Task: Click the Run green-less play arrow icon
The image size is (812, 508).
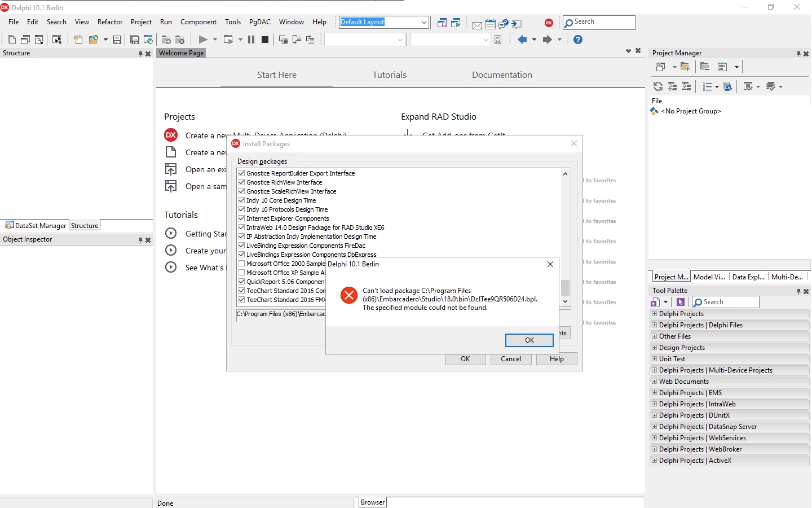Action: click(x=203, y=40)
